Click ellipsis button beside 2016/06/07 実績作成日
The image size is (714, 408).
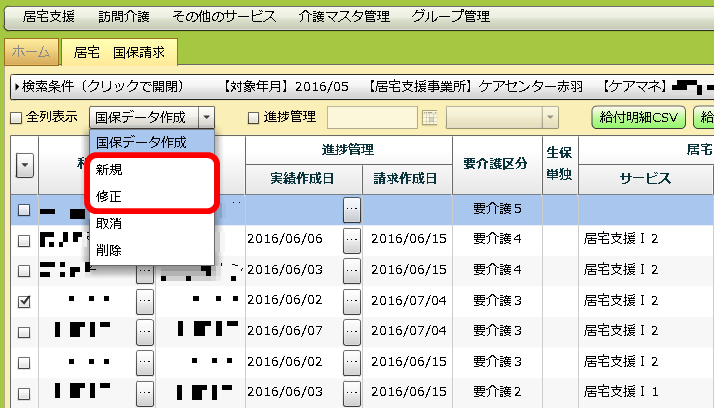pos(351,330)
